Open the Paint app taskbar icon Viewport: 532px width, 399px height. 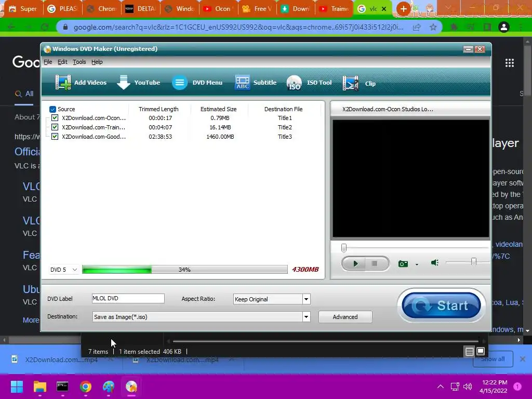pos(109,387)
